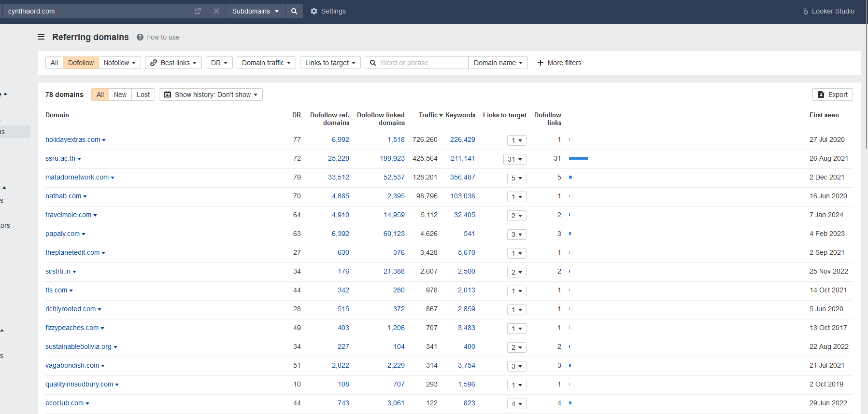Screen dimensions: 868x414
Task: Click first seen date 27 Jul 2020
Action: tap(827, 139)
